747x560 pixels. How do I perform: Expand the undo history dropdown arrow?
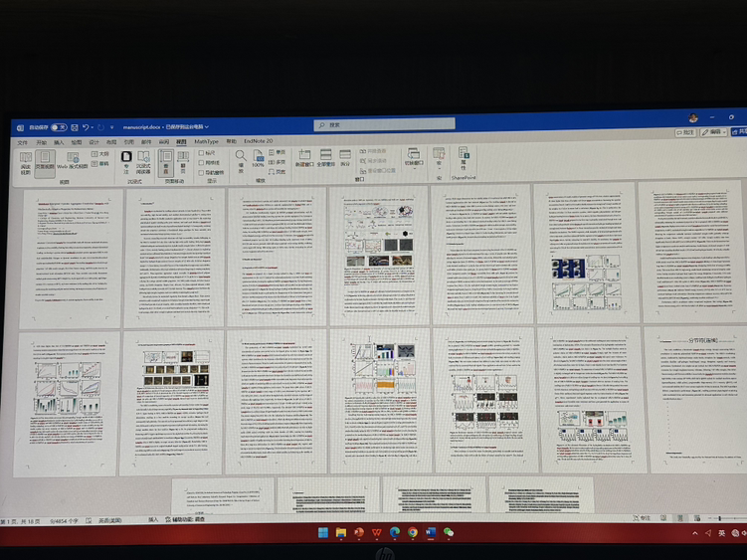pos(92,127)
